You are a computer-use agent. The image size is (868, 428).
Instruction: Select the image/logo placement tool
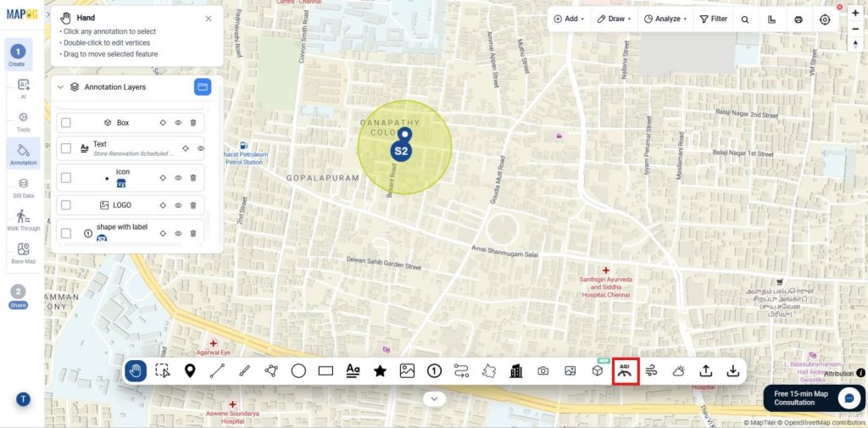pyautogui.click(x=407, y=371)
